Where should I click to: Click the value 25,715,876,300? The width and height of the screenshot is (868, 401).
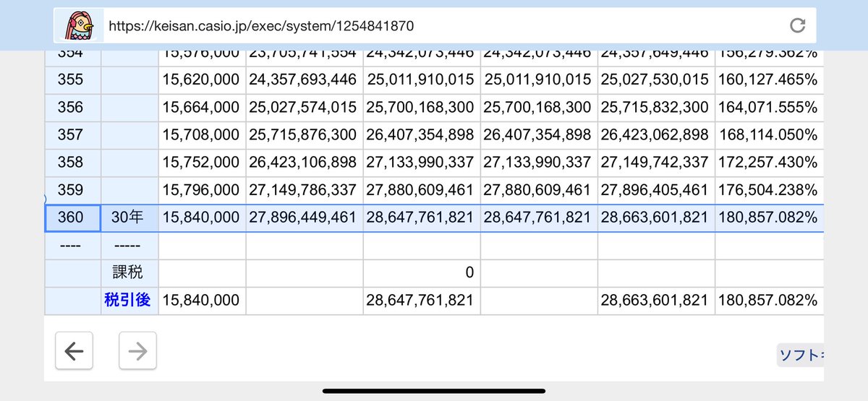tap(303, 134)
